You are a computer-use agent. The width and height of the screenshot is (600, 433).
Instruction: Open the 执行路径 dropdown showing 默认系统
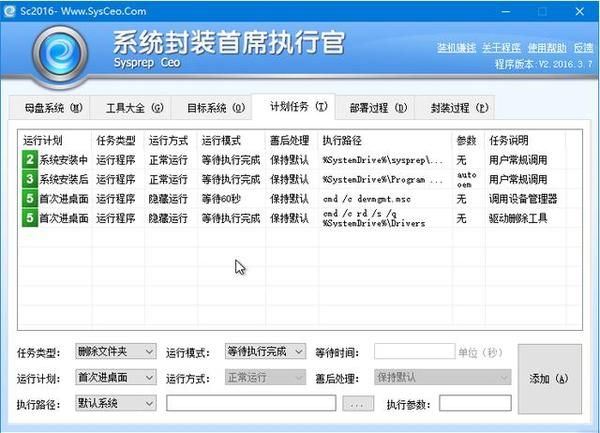pos(116,403)
